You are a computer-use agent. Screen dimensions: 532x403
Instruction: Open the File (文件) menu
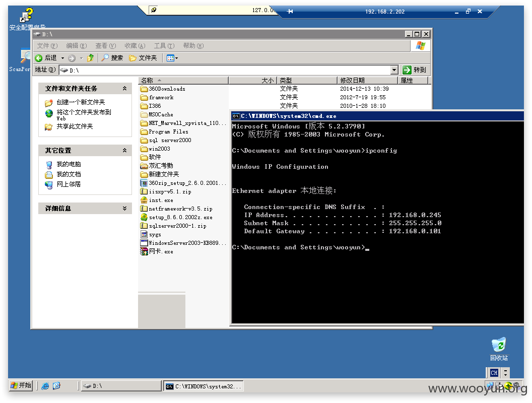click(47, 46)
